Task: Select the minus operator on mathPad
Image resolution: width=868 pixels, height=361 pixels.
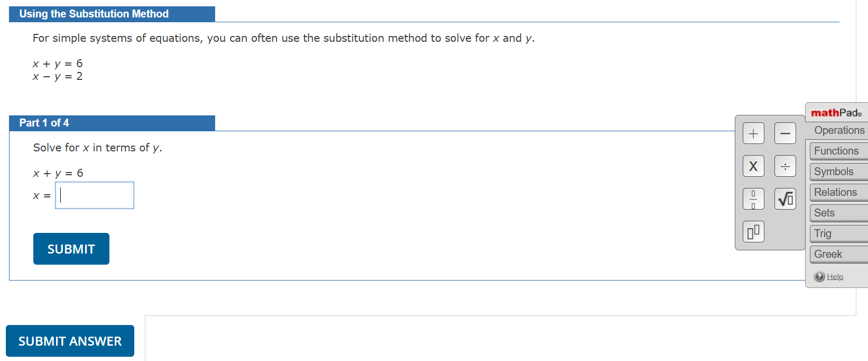Action: pos(785,133)
